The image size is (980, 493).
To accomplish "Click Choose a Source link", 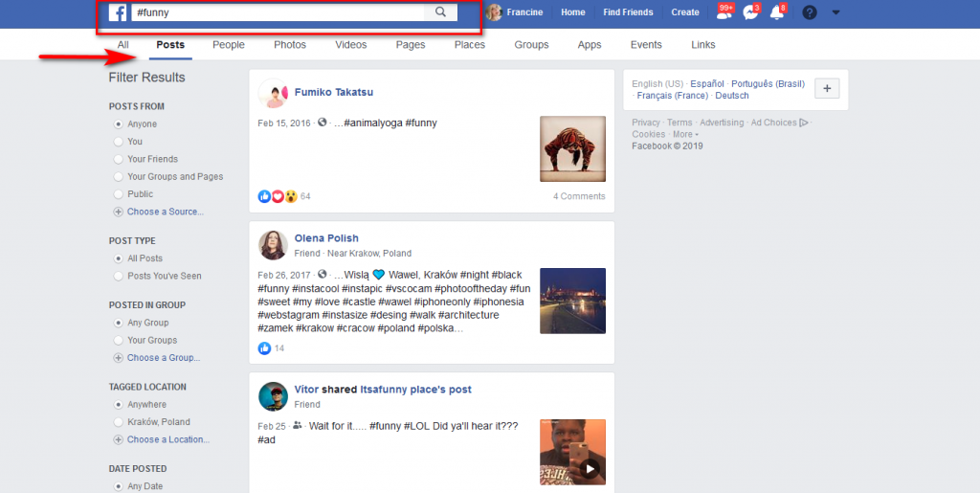I will click(x=166, y=212).
